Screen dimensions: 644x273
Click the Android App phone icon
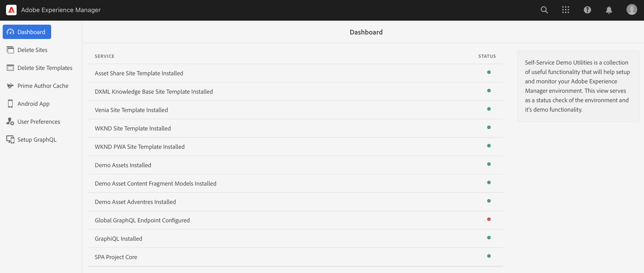point(10,104)
